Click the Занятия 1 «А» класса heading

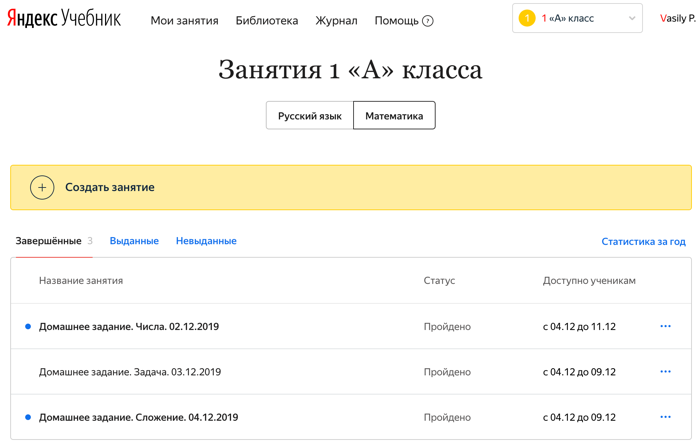pos(350,70)
